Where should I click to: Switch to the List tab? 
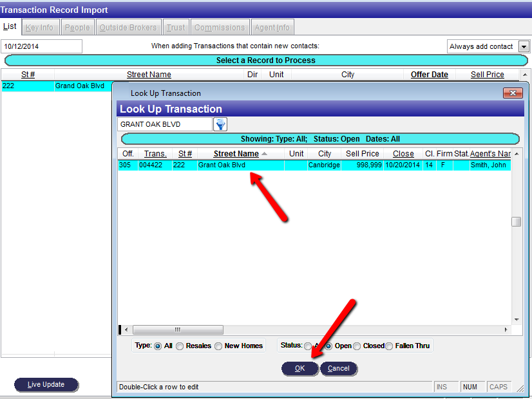point(10,26)
